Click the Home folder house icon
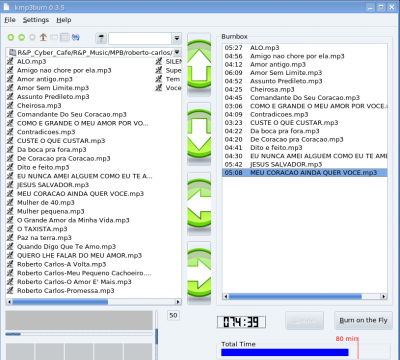Image resolution: width=400 pixels, height=360 pixels. coord(43,37)
